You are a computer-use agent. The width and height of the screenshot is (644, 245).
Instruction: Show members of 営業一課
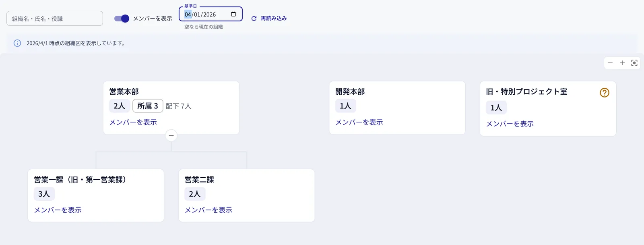coord(58,210)
